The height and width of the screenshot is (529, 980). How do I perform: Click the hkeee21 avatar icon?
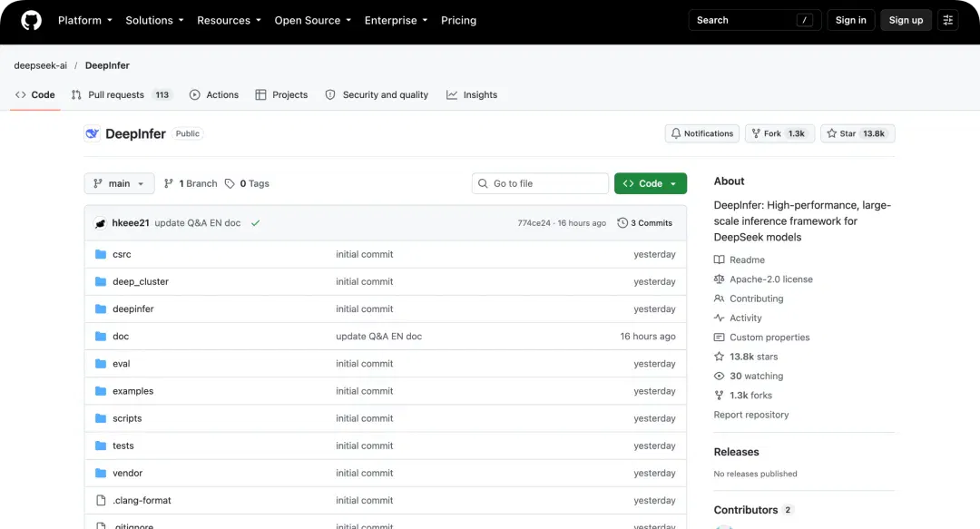point(100,223)
